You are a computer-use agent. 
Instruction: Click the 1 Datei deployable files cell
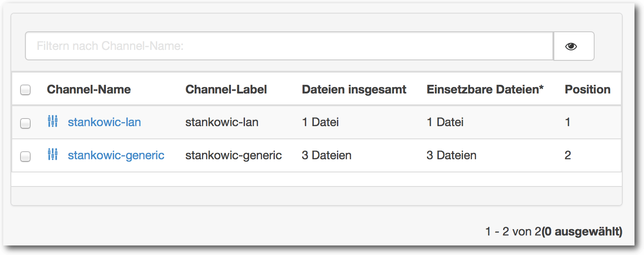click(445, 122)
